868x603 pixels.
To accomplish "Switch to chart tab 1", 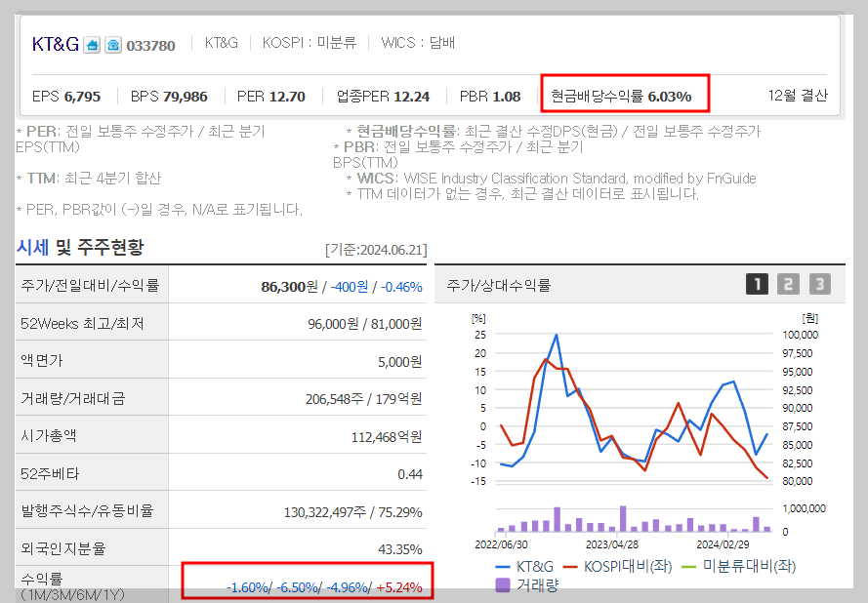I will (x=757, y=284).
